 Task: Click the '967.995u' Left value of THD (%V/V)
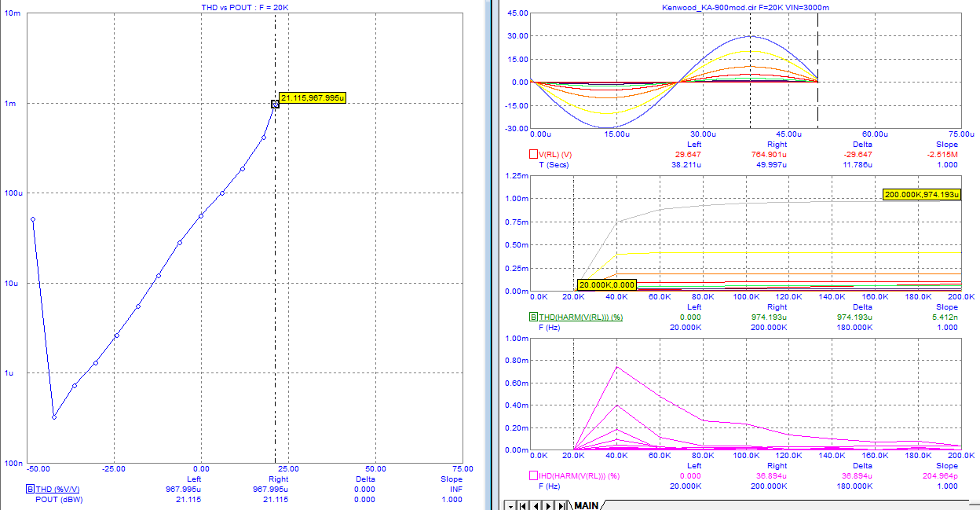coord(182,489)
